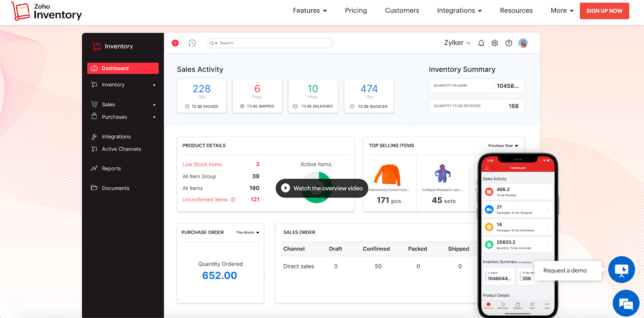
Task: Open the Zylker organization dropdown
Action: [x=457, y=43]
